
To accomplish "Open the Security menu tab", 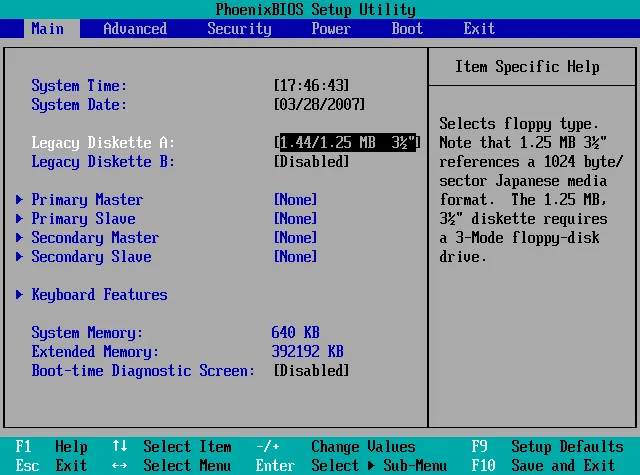I will 239,29.
